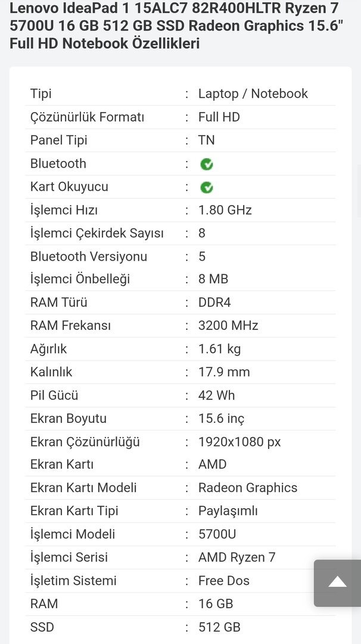Select the 'TN' panel type value

(x=207, y=140)
